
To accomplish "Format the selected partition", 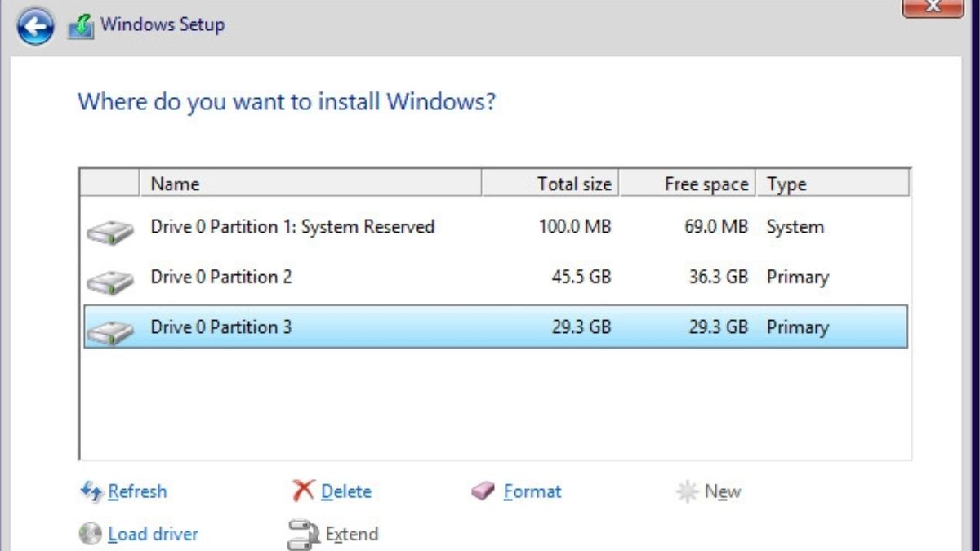I will (x=532, y=491).
